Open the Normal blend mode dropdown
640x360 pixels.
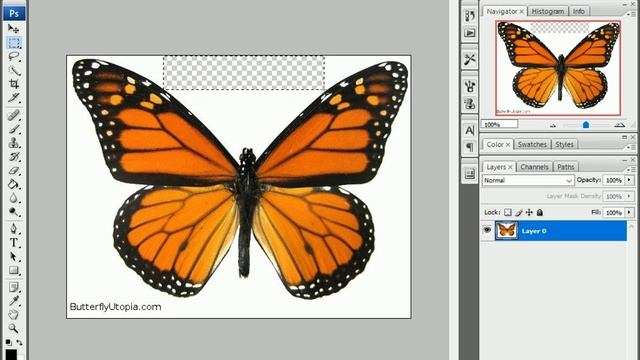tap(528, 180)
